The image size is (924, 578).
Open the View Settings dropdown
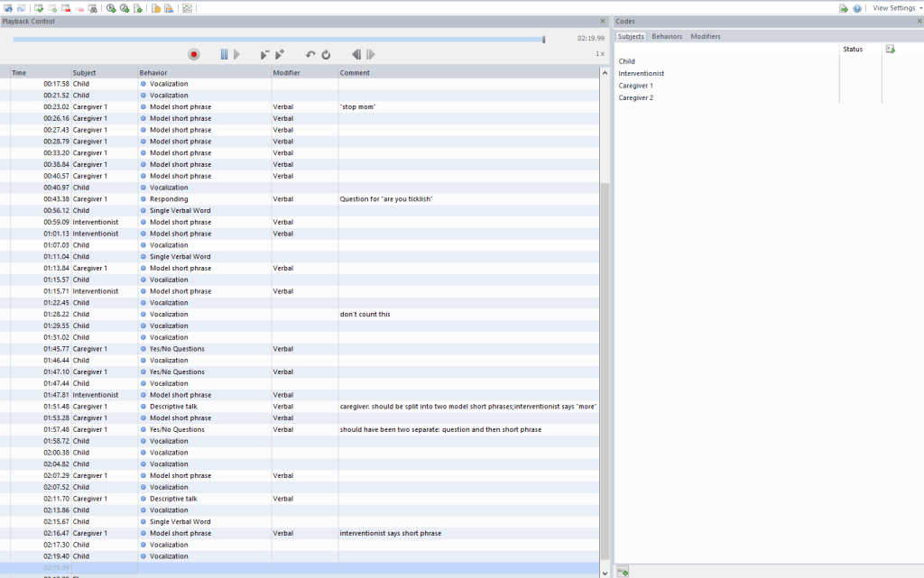(x=897, y=8)
